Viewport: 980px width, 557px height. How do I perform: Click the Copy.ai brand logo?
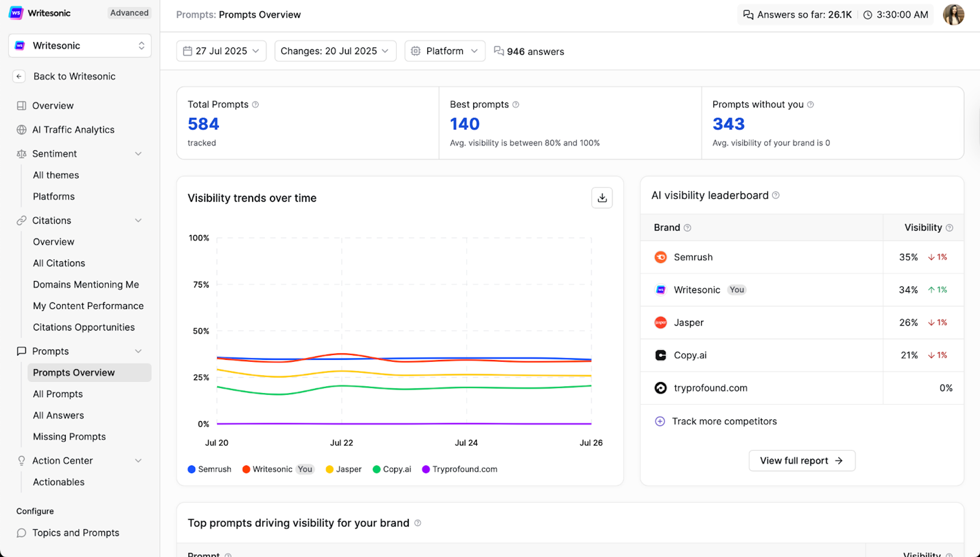[660, 355]
